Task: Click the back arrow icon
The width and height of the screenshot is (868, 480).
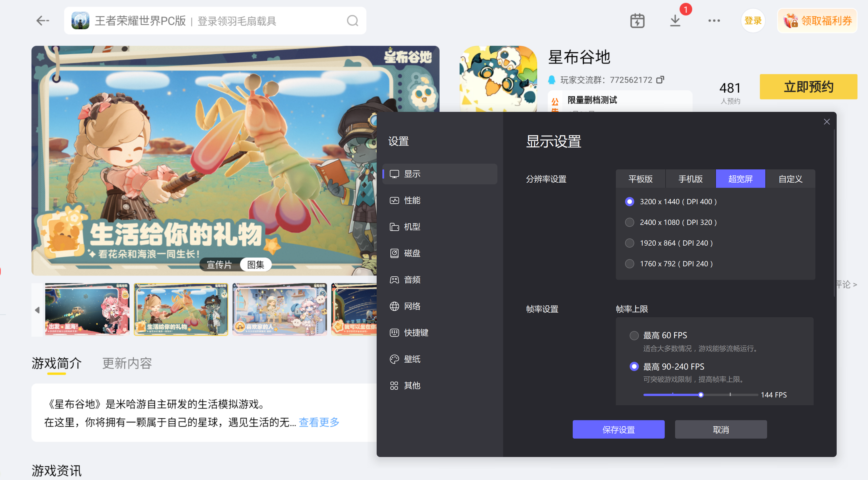Action: (x=43, y=21)
